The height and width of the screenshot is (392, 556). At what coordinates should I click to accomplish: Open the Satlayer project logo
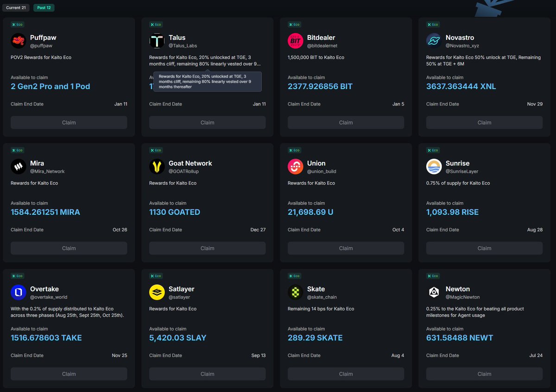pos(157,292)
